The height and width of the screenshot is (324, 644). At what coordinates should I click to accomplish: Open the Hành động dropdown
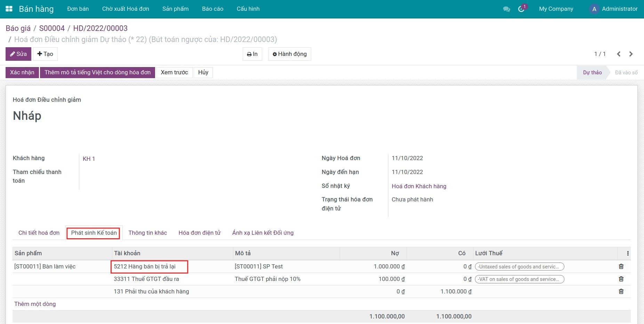click(x=290, y=54)
